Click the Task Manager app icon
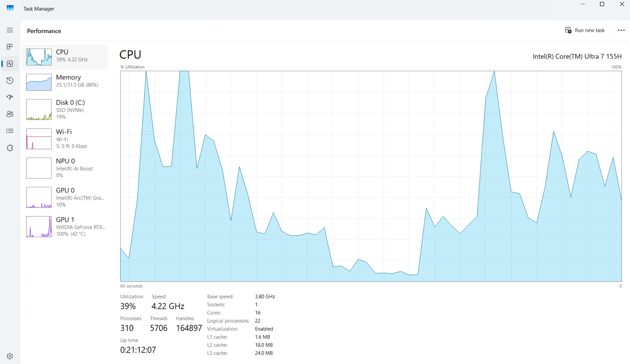 coord(10,8)
